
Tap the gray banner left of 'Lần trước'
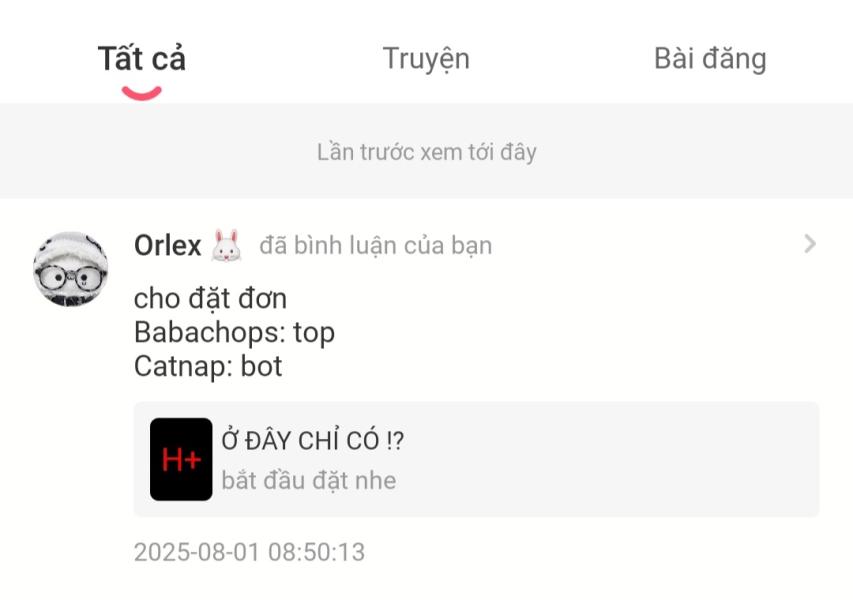(x=150, y=152)
